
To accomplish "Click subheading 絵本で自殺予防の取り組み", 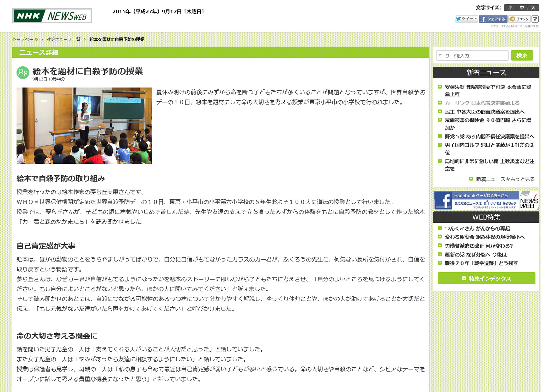I will click(61, 179).
